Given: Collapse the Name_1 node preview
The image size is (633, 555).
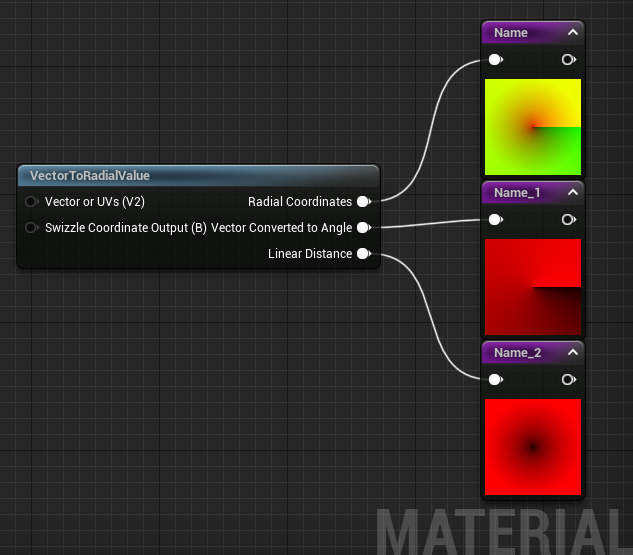Looking at the screenshot, I should (573, 193).
